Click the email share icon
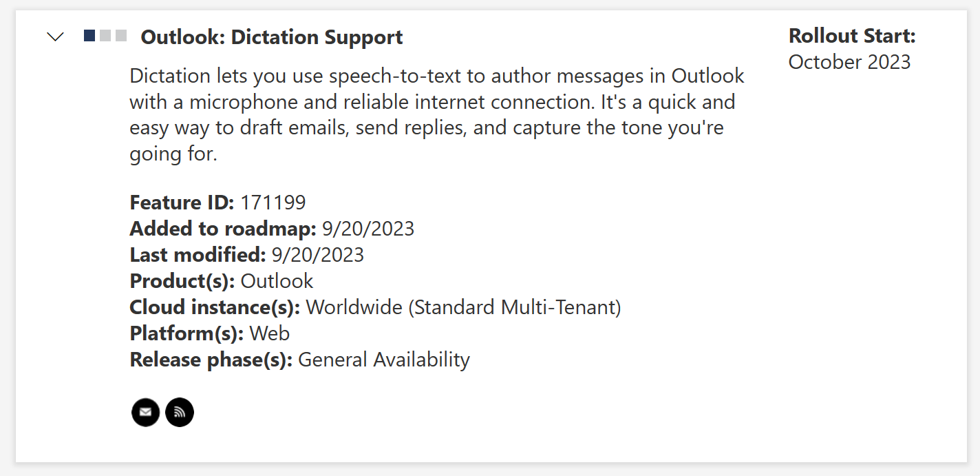This screenshot has width=980, height=476. pyautogui.click(x=145, y=413)
